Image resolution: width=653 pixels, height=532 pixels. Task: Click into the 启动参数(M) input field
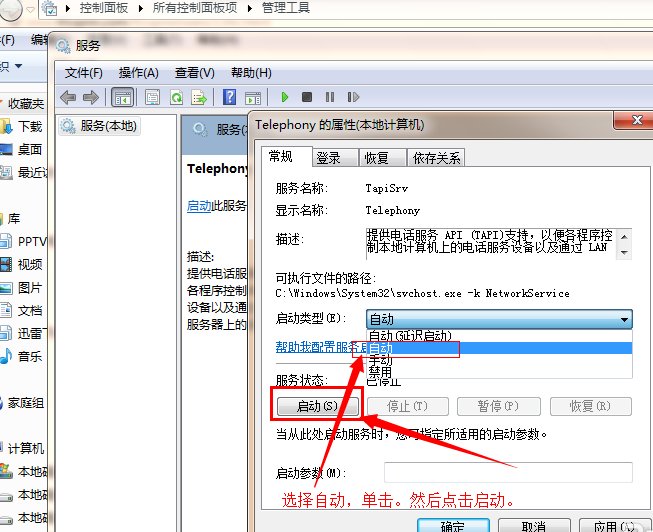(x=508, y=472)
